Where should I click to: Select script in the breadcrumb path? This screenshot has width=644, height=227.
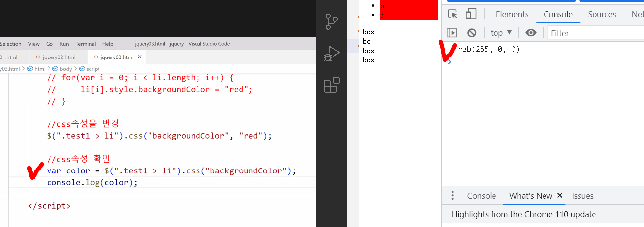tap(89, 69)
